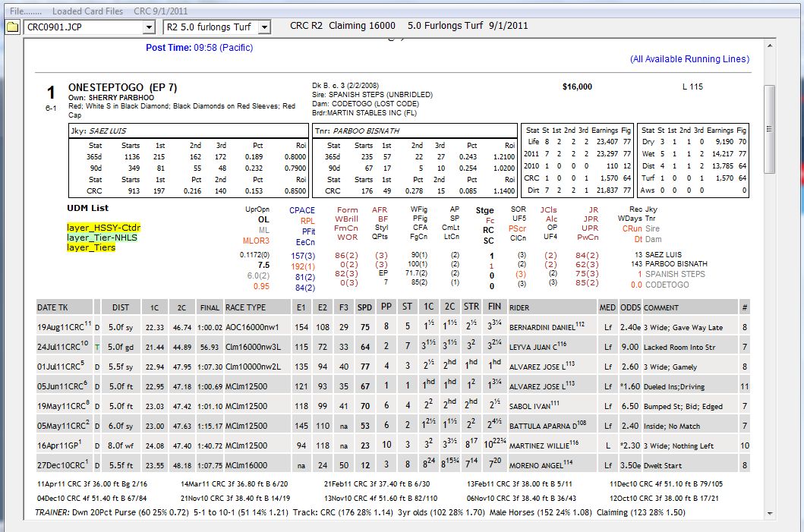Viewport: 804px width, 532px height.
Task: Click the MED column header
Action: pyautogui.click(x=607, y=307)
